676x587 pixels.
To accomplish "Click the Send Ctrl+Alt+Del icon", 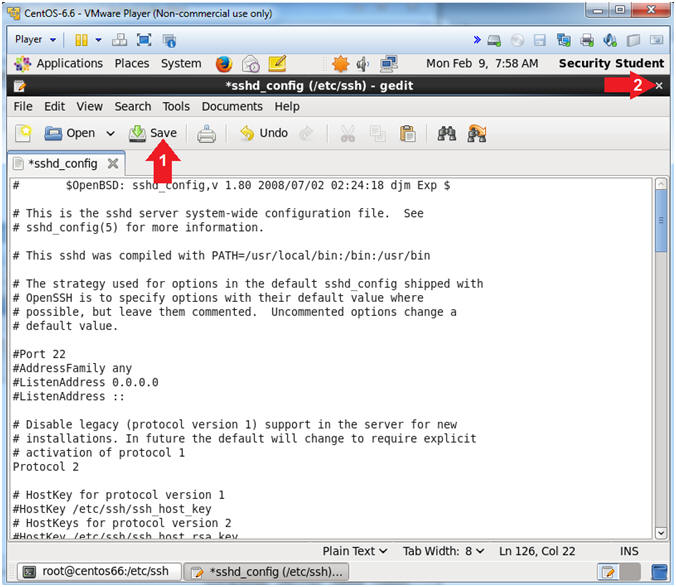I will [119, 40].
